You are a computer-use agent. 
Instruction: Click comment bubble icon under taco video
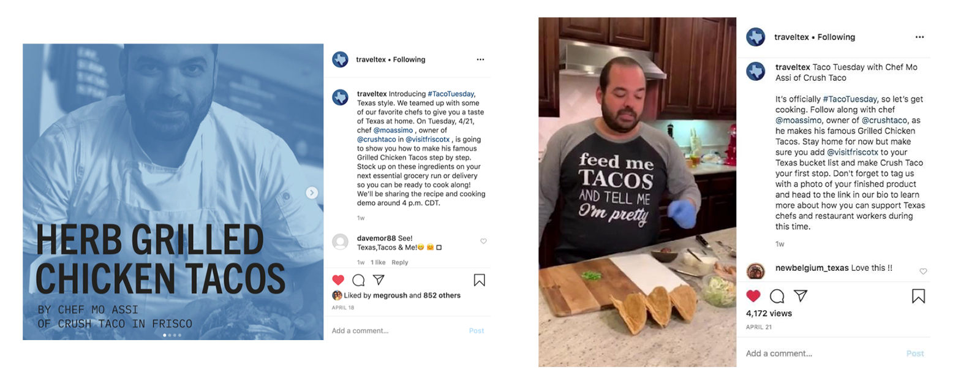(x=777, y=297)
